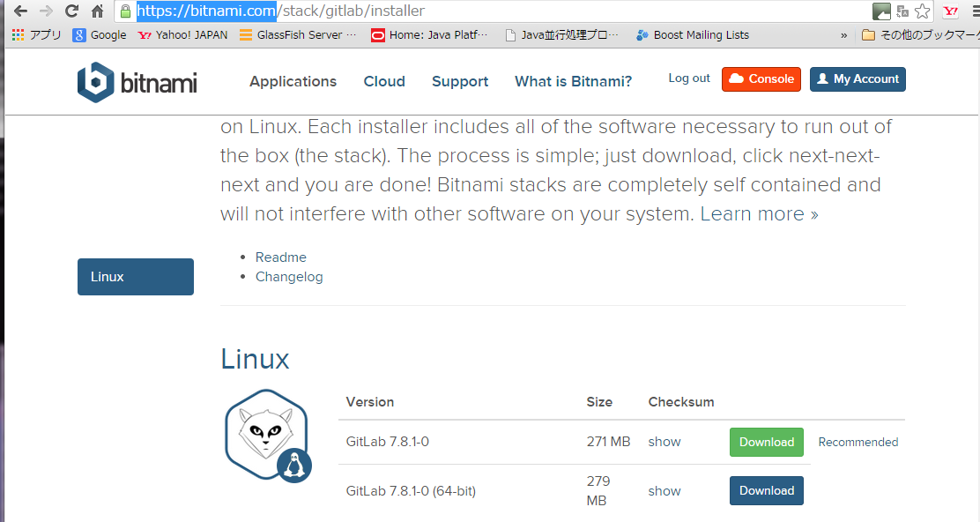The image size is (980, 522).
Task: Open the picture extension icon in address bar
Action: [x=881, y=11]
